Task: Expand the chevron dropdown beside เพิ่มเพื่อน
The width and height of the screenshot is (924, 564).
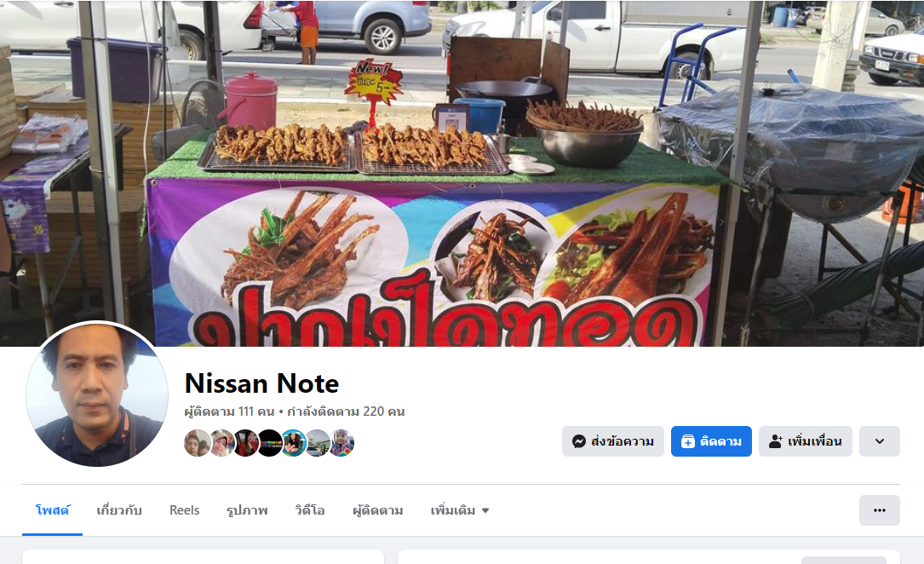Action: (879, 441)
